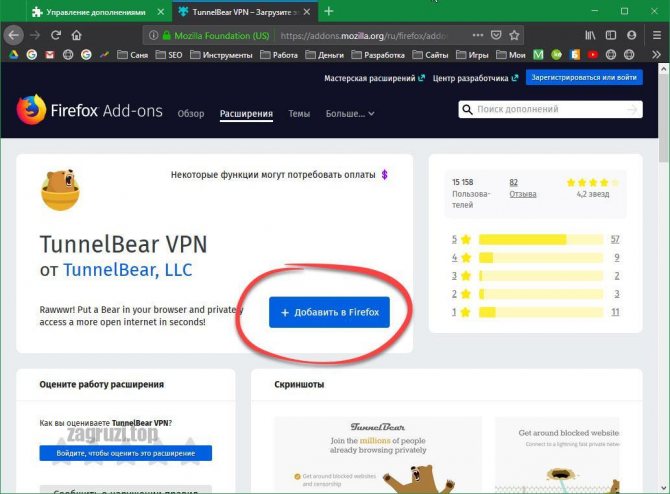This screenshot has width=670, height=494.
Task: Bookmark this page with the star icon
Action: [514, 35]
